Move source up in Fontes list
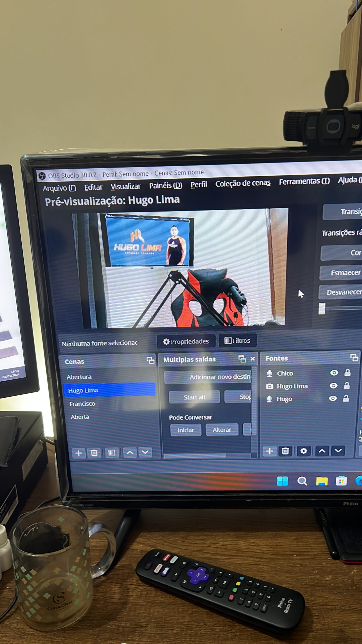Image resolution: width=362 pixels, height=644 pixels. point(322,451)
